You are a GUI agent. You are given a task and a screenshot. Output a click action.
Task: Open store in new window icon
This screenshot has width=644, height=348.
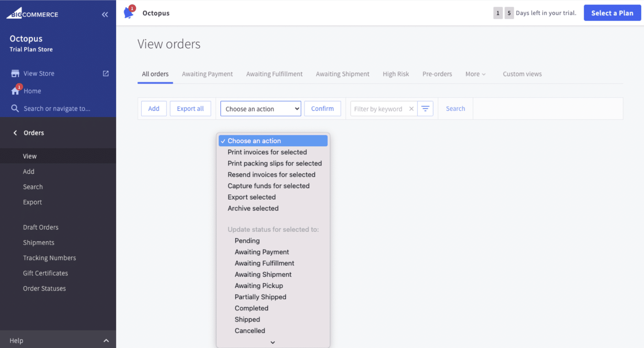(106, 73)
